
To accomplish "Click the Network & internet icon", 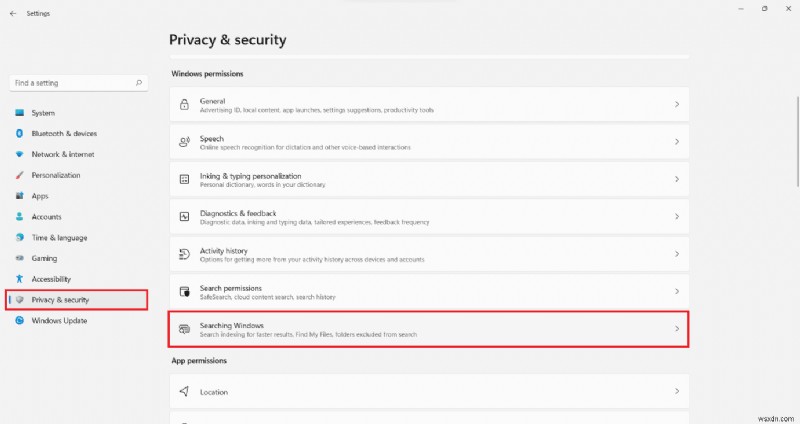I will pos(19,154).
